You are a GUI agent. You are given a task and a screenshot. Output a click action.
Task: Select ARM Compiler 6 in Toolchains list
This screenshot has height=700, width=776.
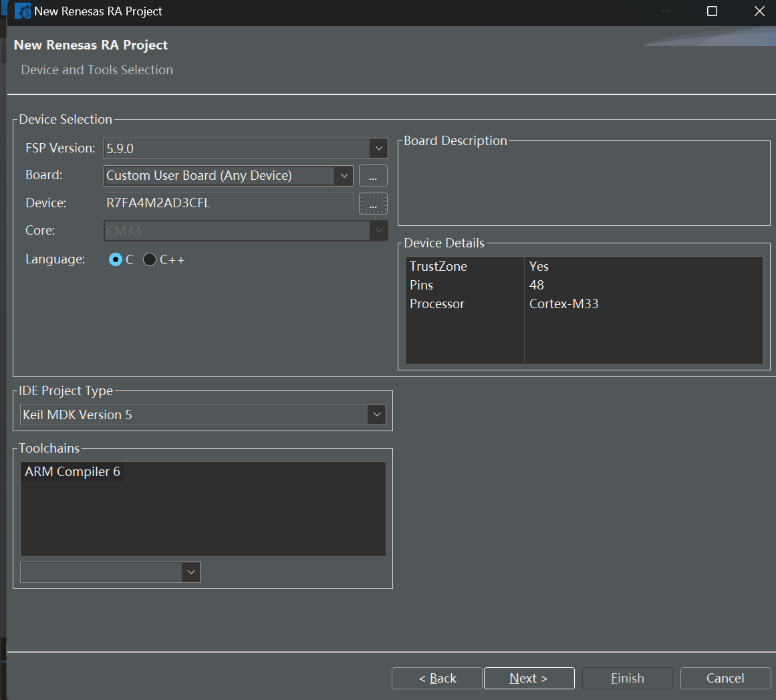[72, 472]
